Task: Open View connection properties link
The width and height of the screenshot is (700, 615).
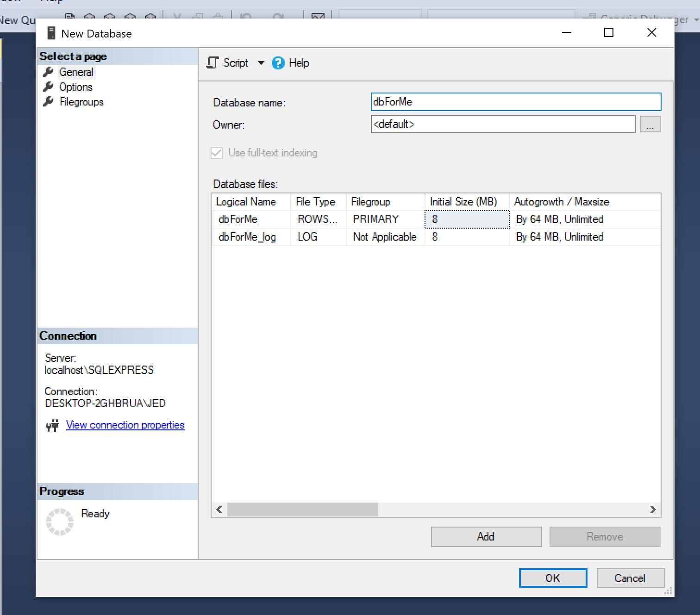Action: click(125, 425)
